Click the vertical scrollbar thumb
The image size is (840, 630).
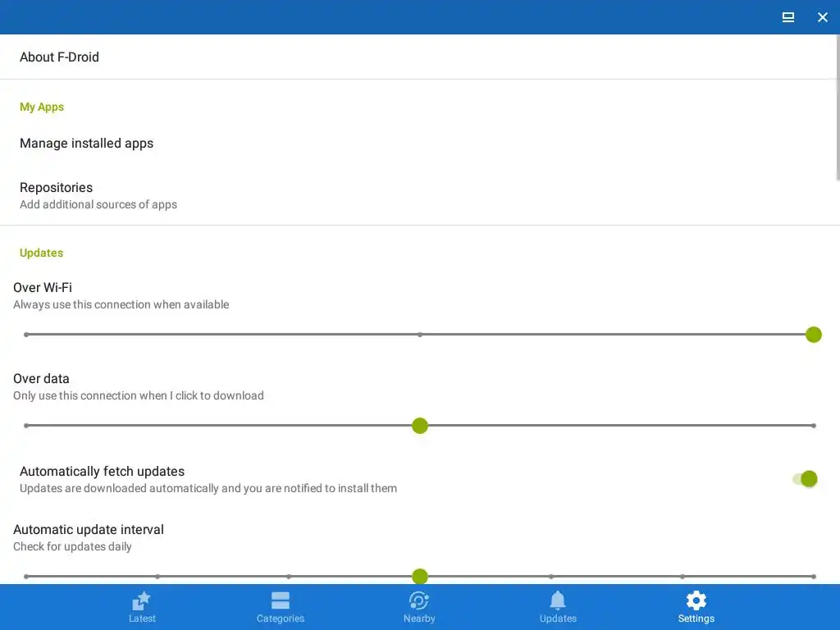click(838, 107)
